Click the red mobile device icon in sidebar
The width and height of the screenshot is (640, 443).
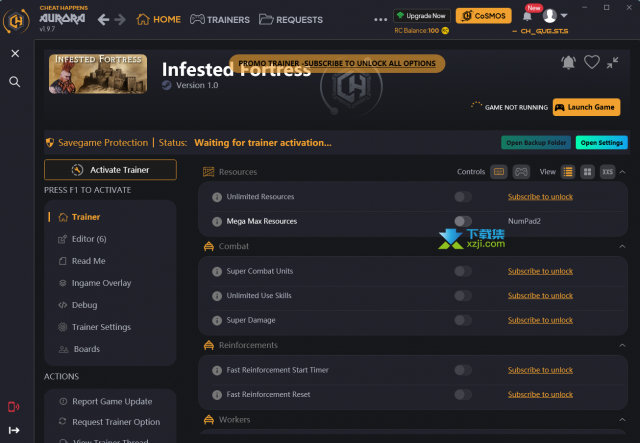13,407
